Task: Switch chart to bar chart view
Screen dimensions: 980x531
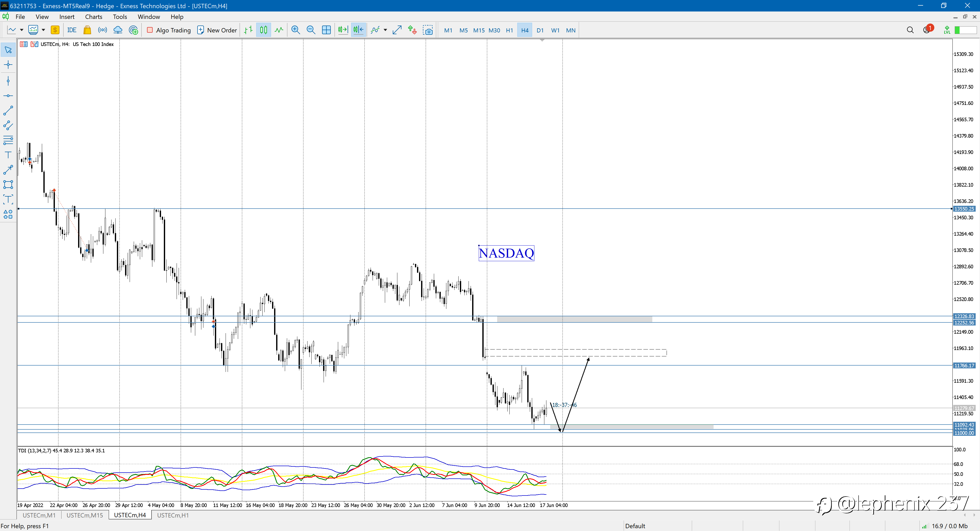Action: [x=248, y=30]
